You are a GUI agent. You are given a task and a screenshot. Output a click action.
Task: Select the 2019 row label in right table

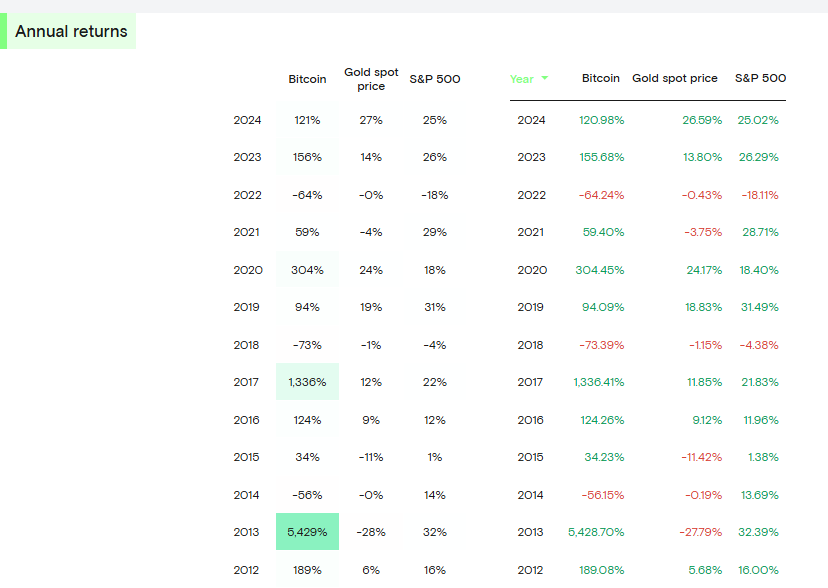click(531, 307)
